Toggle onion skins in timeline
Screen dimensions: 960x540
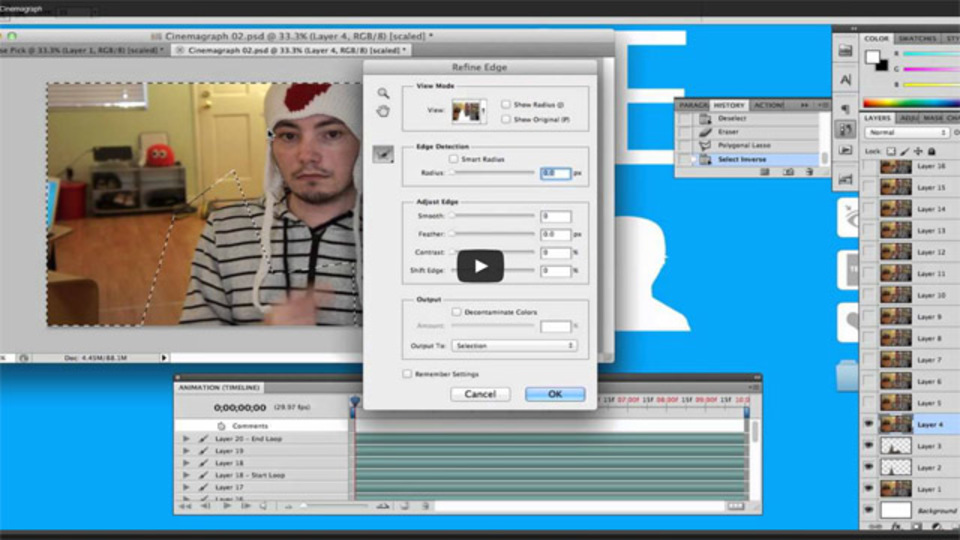point(404,506)
